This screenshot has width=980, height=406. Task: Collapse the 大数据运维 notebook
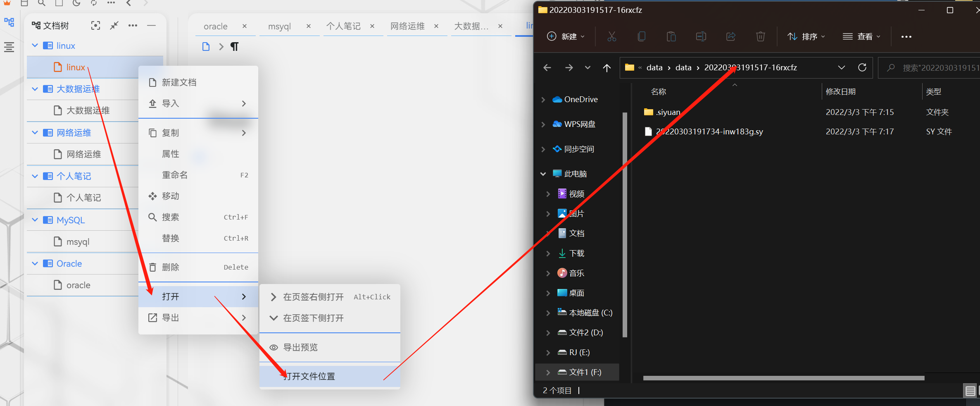point(35,89)
